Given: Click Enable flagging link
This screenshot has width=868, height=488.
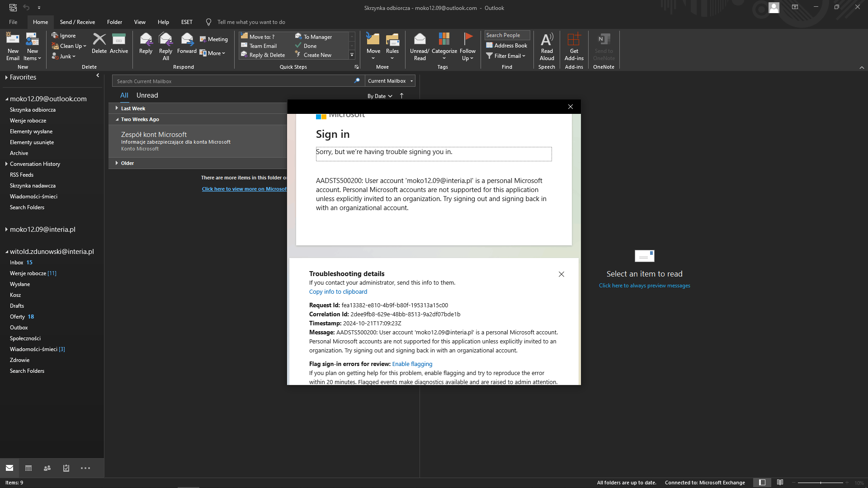Looking at the screenshot, I should click(412, 364).
